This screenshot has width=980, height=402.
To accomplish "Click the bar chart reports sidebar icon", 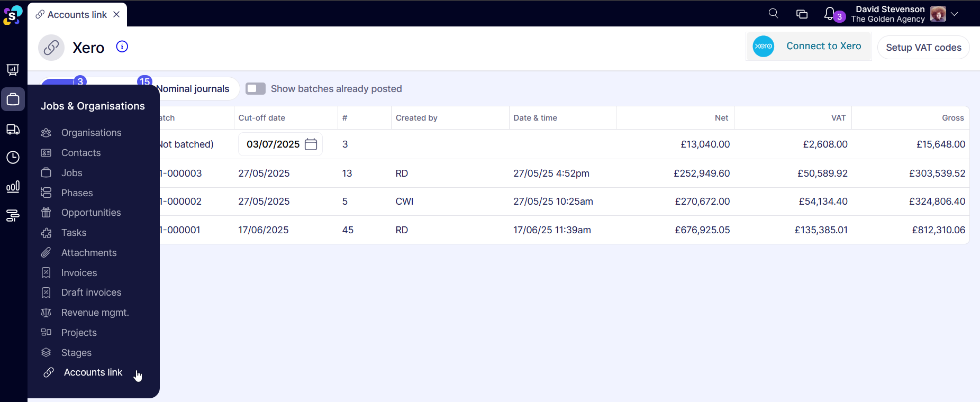I will pos(13,187).
